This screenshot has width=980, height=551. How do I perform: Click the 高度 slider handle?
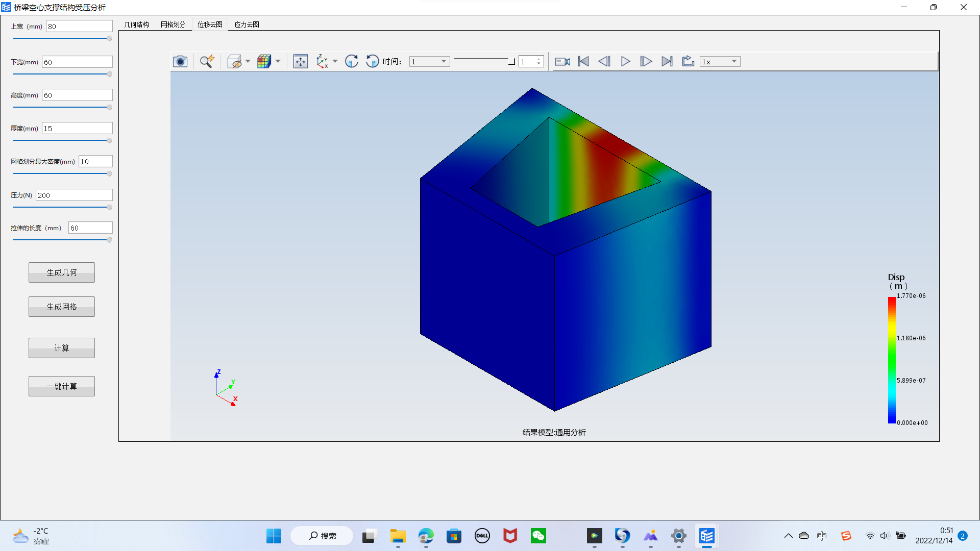[109, 107]
